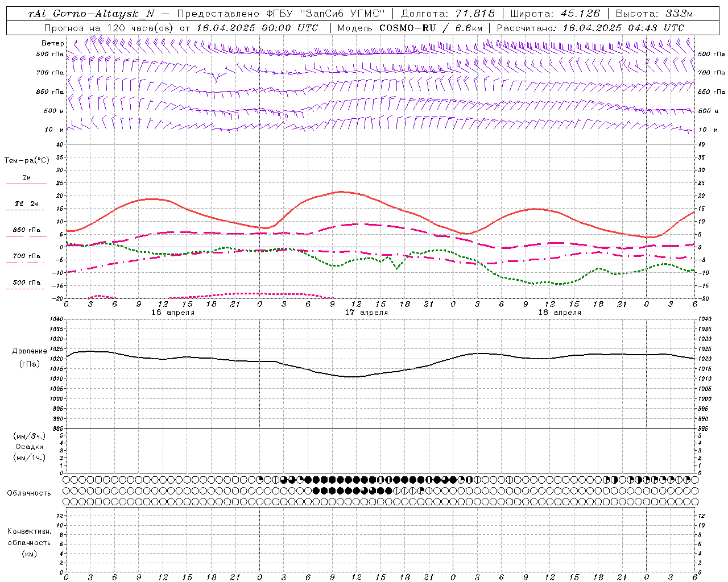Viewport: 728px width, 582px height.
Task: Click the 17 апреля date label
Action: click(366, 313)
